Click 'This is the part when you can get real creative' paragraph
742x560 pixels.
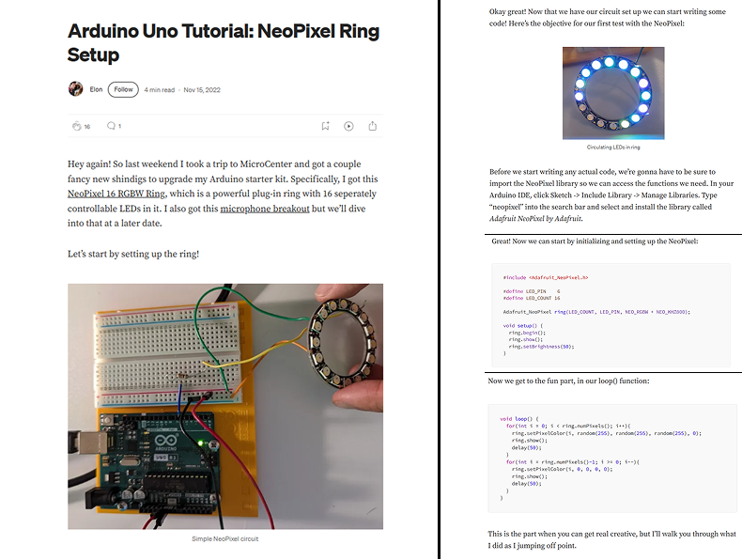click(x=611, y=539)
